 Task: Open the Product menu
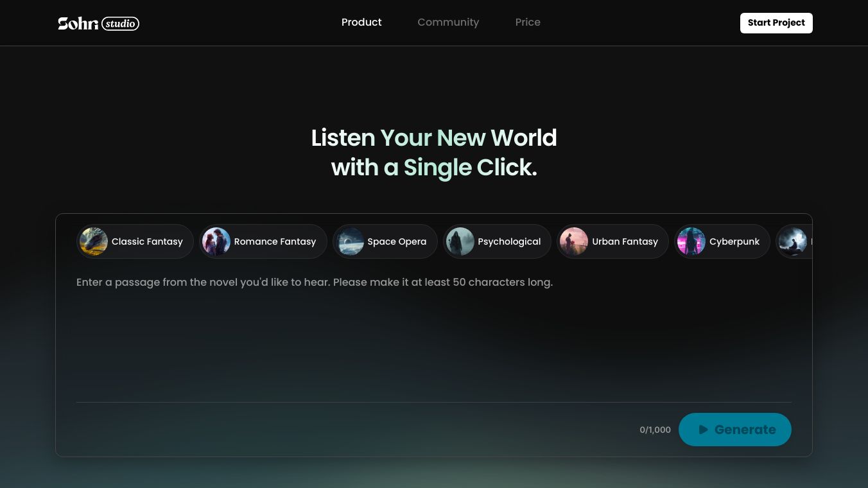click(x=361, y=22)
